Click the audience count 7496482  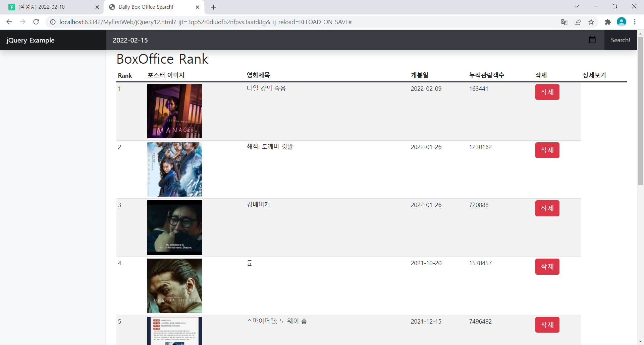click(480, 322)
